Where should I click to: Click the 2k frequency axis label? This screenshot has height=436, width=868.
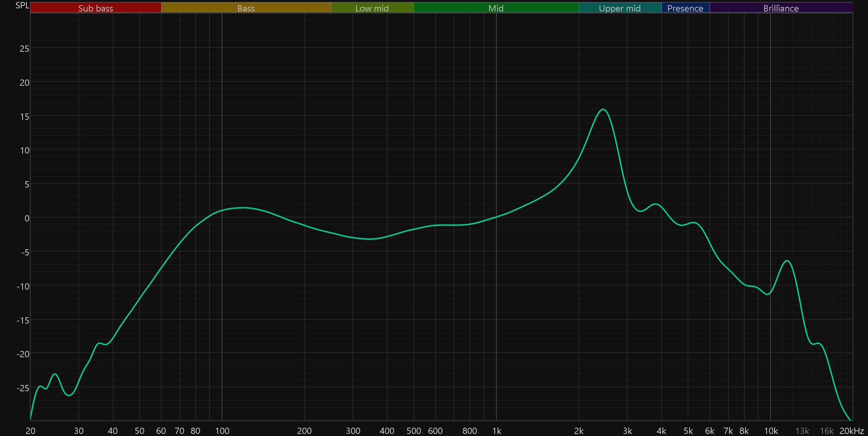[579, 431]
